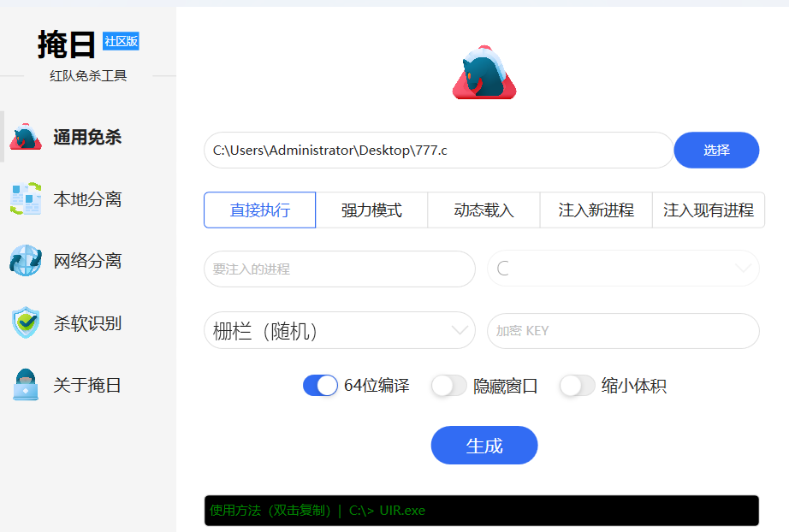Click the 杀软识别 shield icon
Image resolution: width=789 pixels, height=532 pixels.
tap(26, 323)
